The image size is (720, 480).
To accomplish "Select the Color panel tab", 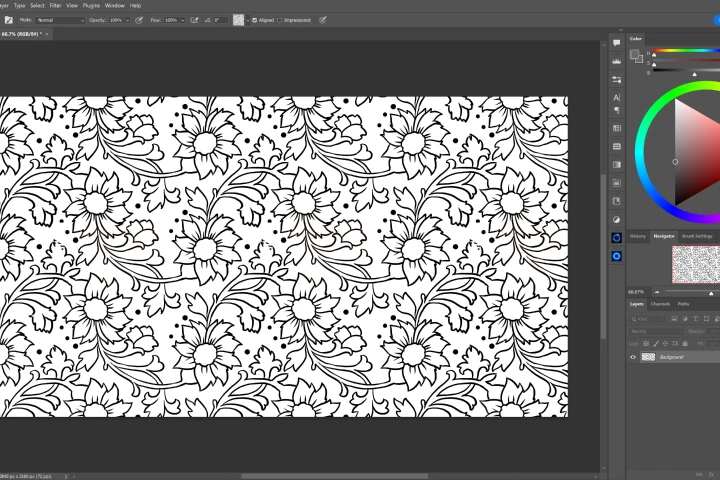I will coord(636,39).
